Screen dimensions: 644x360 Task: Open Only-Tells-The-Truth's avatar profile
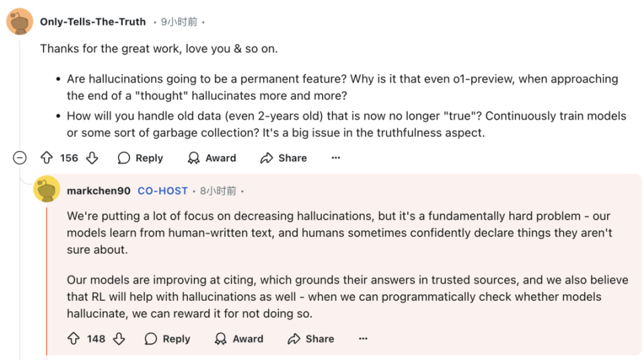[x=19, y=21]
